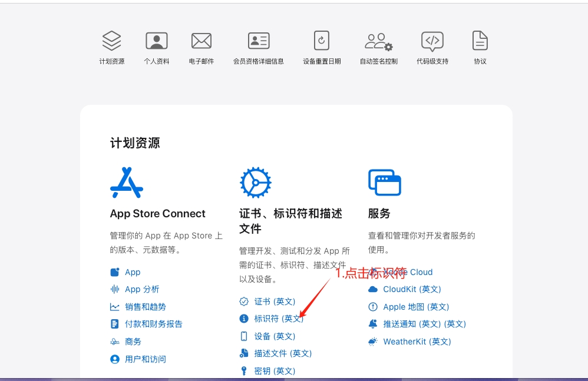Open the Xcode Cloud link
Viewport: 588px width, 381px height.
pyautogui.click(x=408, y=272)
